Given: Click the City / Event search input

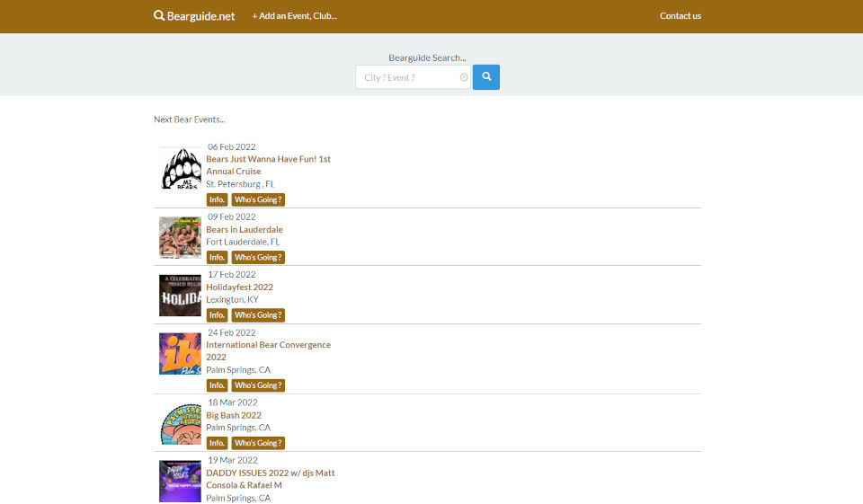Looking at the screenshot, I should coord(409,78).
